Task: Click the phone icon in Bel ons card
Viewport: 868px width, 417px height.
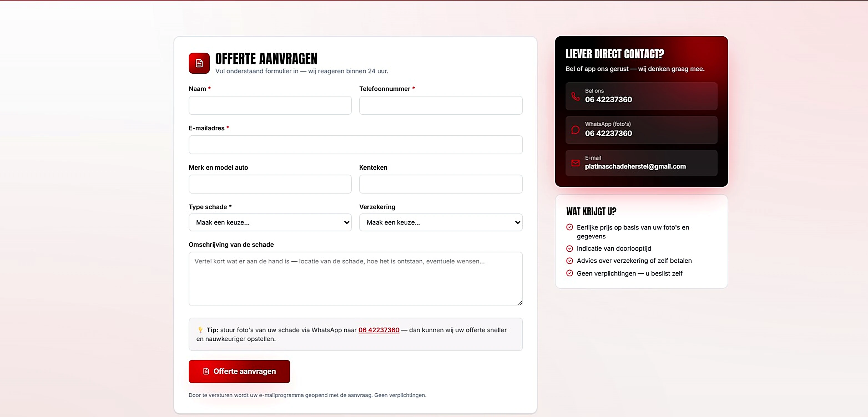Action: [575, 96]
